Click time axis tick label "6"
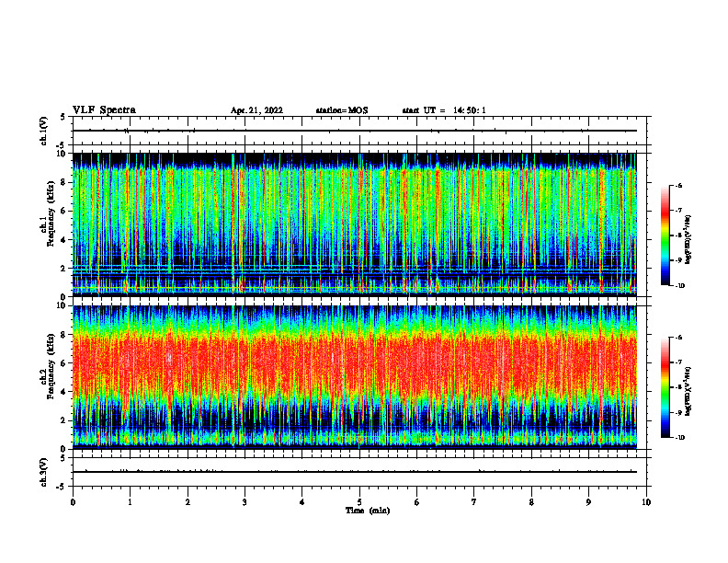The height and width of the screenshot is (563, 728). click(417, 502)
